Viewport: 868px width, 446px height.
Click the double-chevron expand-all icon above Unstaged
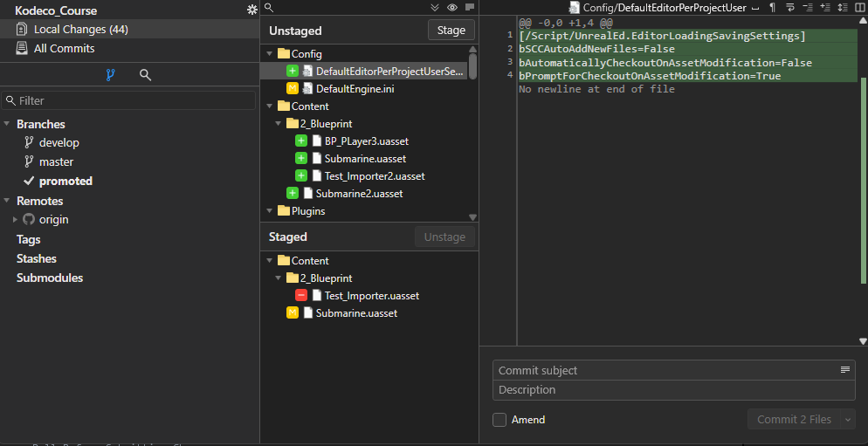coord(435,7)
